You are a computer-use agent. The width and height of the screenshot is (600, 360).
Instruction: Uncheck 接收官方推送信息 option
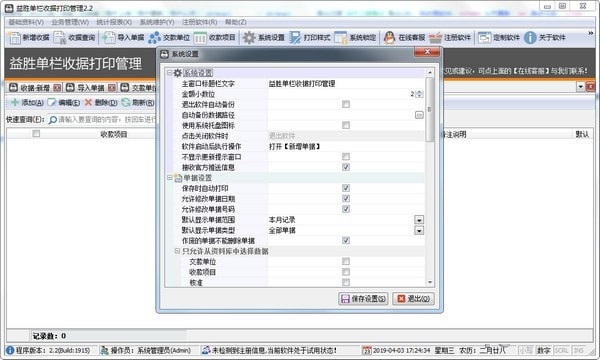[x=346, y=167]
